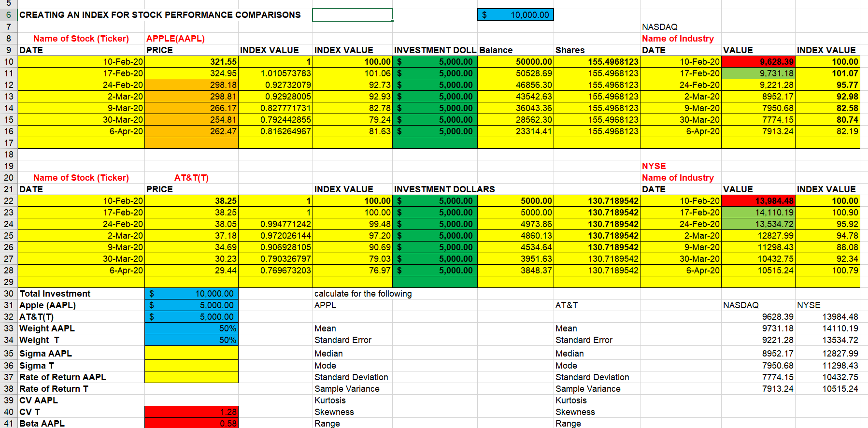Select the Total Investment label
Image resolution: width=868 pixels, height=428 pixels.
pyautogui.click(x=55, y=294)
